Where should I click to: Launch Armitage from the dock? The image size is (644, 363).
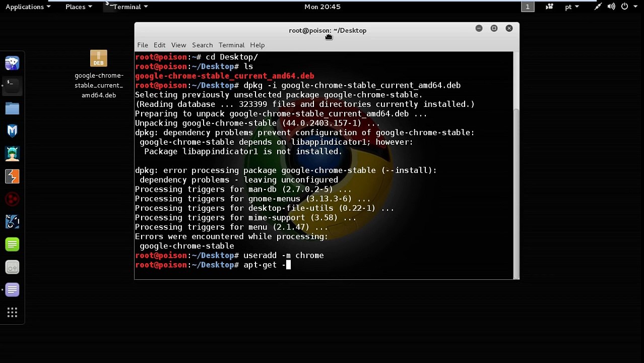coord(12,154)
